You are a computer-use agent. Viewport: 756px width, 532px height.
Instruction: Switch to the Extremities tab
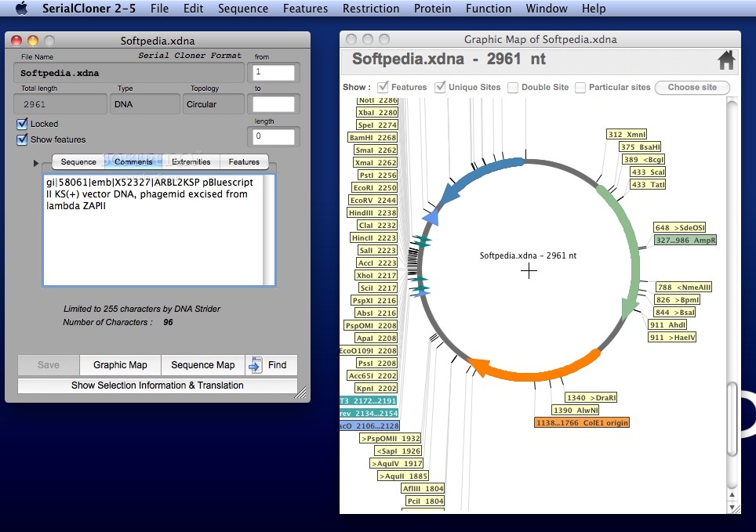[x=191, y=162]
